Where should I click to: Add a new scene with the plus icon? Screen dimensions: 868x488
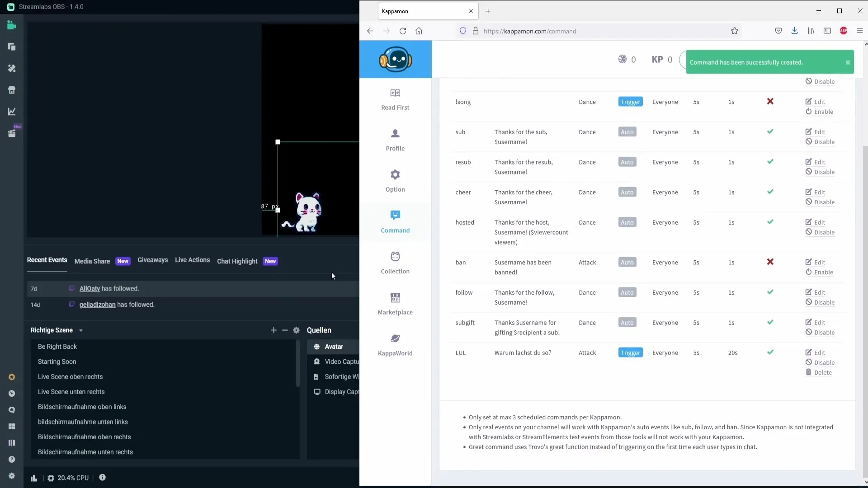pyautogui.click(x=274, y=330)
